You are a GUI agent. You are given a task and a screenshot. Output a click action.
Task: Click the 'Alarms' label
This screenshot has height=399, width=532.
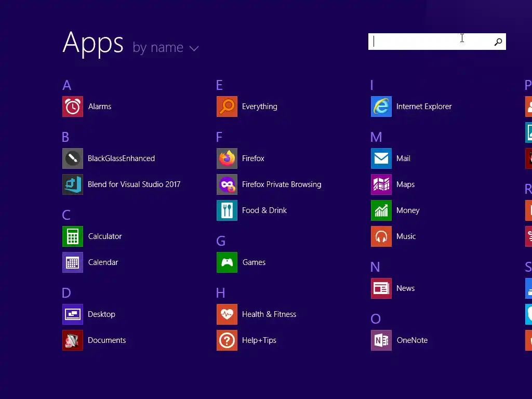pos(100,107)
